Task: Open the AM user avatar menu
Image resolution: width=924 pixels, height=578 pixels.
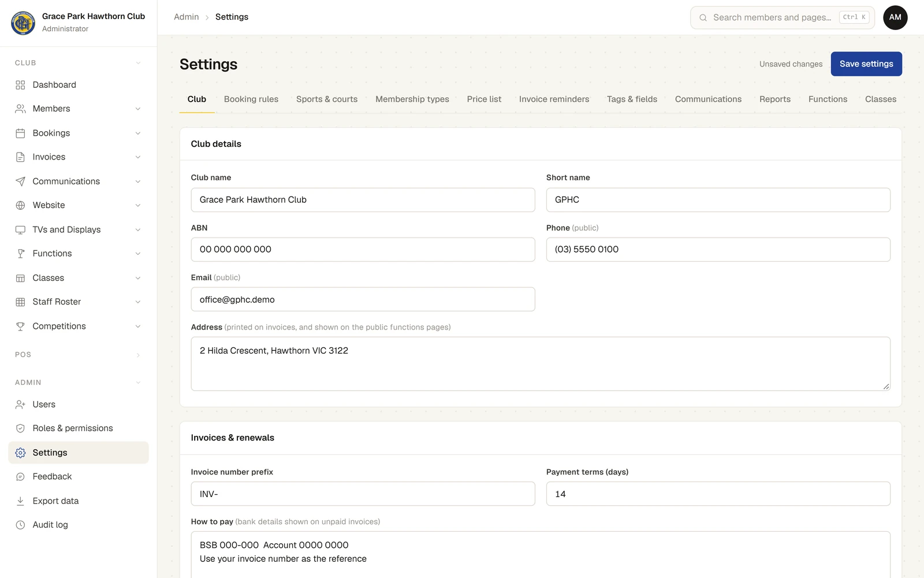Action: [x=895, y=17]
